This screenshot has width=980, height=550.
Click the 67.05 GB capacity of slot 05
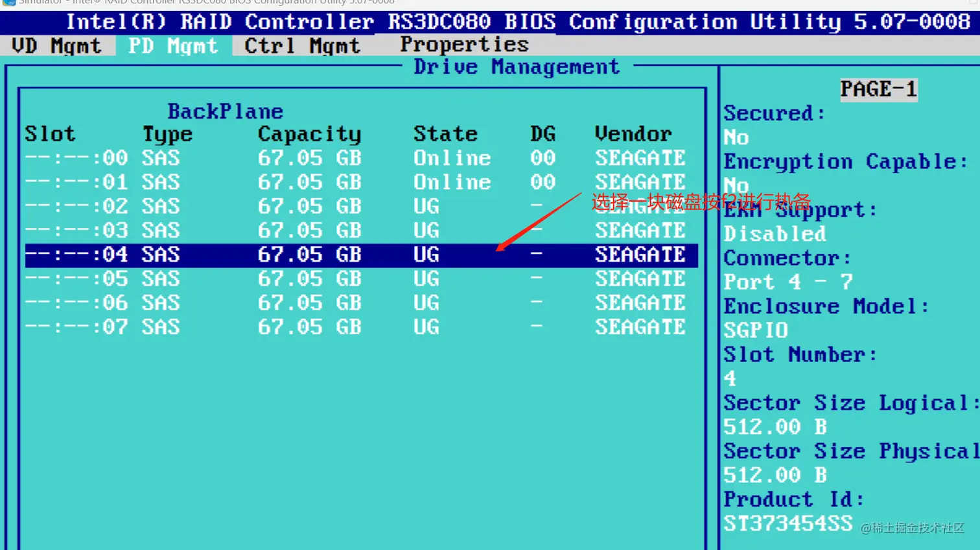pyautogui.click(x=310, y=279)
